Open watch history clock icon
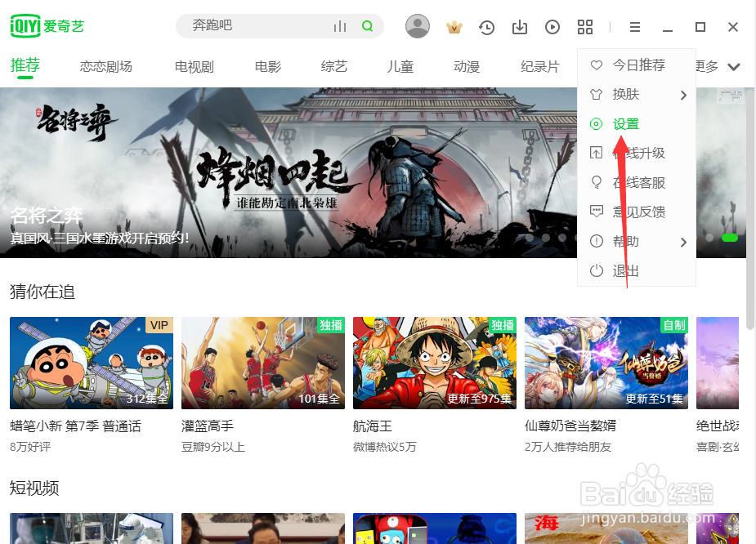The image size is (756, 544). tap(486, 27)
